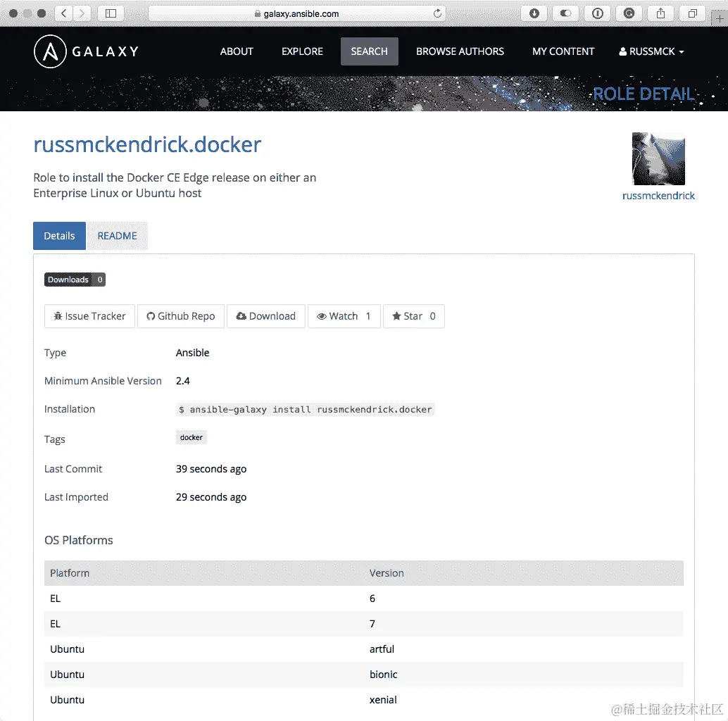
Task: Click the Type value Ansible
Action: tap(193, 353)
